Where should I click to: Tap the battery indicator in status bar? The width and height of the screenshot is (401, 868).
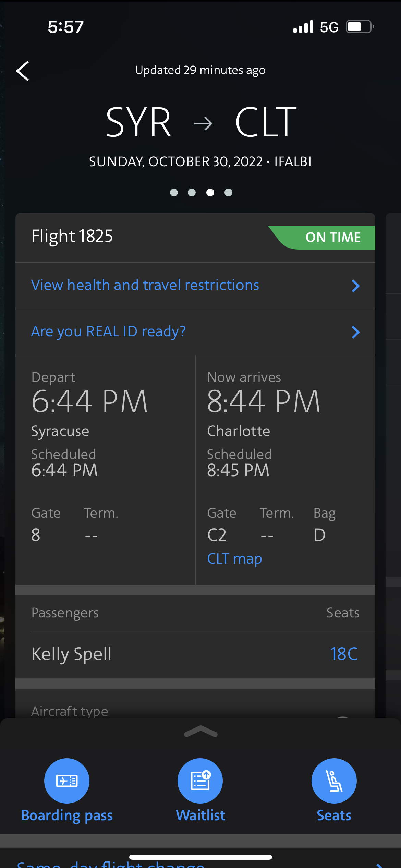point(359,27)
